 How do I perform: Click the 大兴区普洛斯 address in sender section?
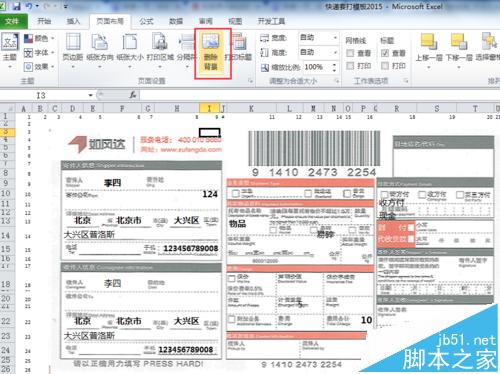pos(89,234)
